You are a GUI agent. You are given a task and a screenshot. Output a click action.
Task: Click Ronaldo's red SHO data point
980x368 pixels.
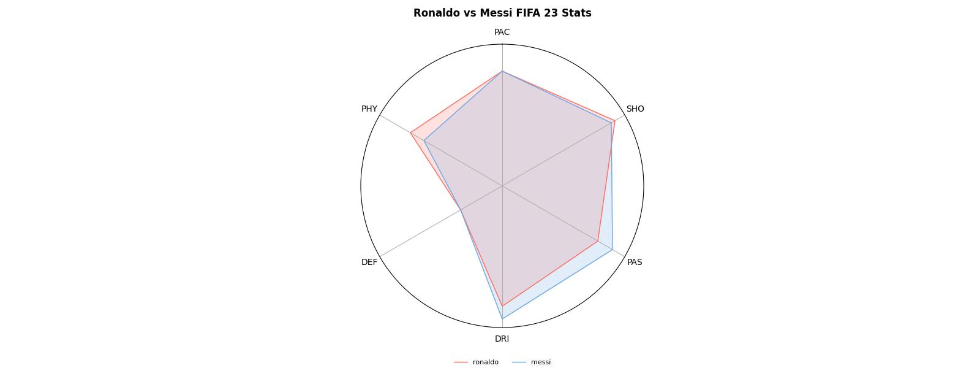[x=614, y=120]
